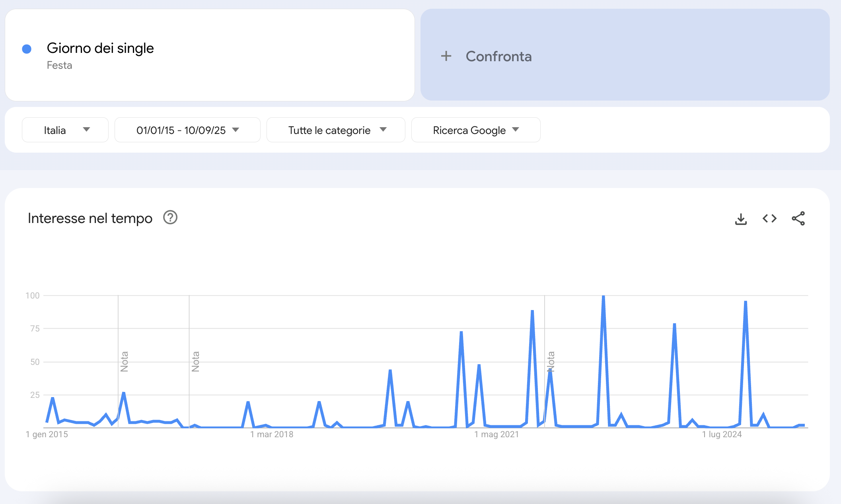Click the Italia dropdown arrow
841x504 pixels.
[x=87, y=130]
